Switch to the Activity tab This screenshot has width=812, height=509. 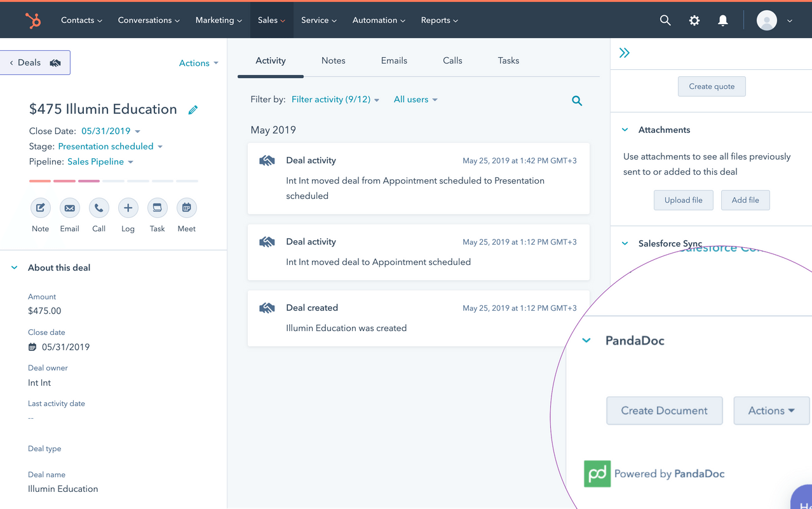(271, 60)
